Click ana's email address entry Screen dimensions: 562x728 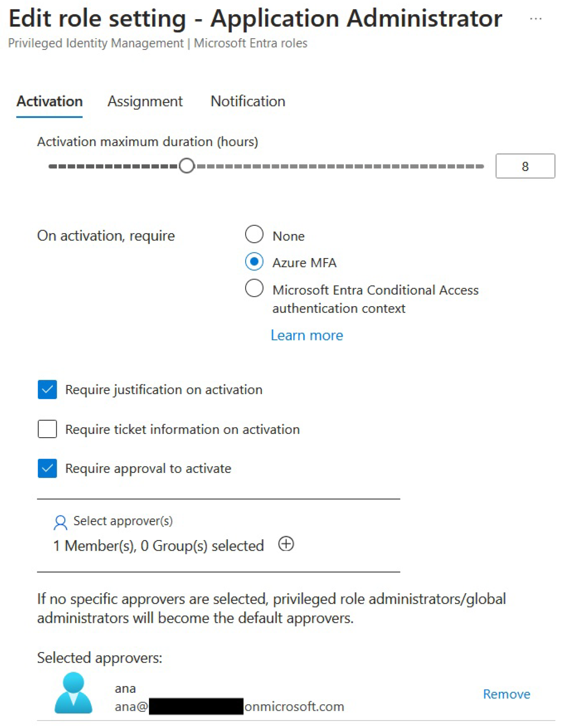229,707
